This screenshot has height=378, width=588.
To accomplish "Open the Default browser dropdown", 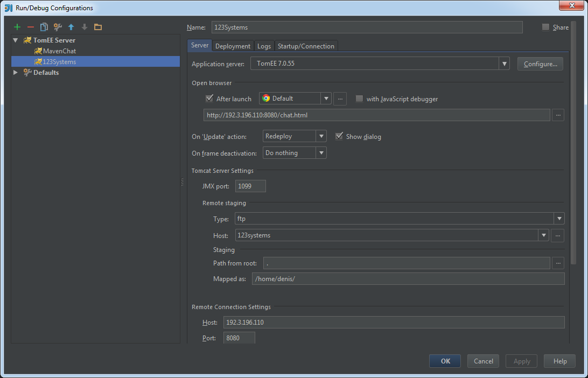I will tap(326, 99).
